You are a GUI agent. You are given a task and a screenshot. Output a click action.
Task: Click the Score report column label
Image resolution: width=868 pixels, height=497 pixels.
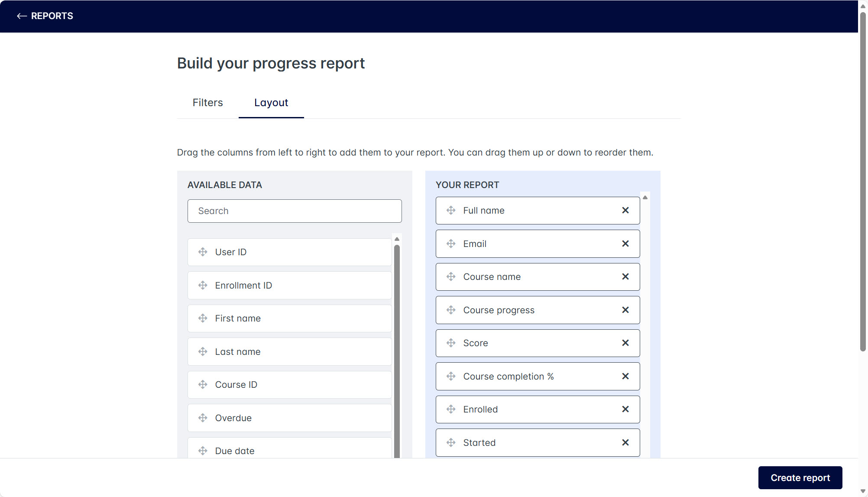tap(476, 343)
